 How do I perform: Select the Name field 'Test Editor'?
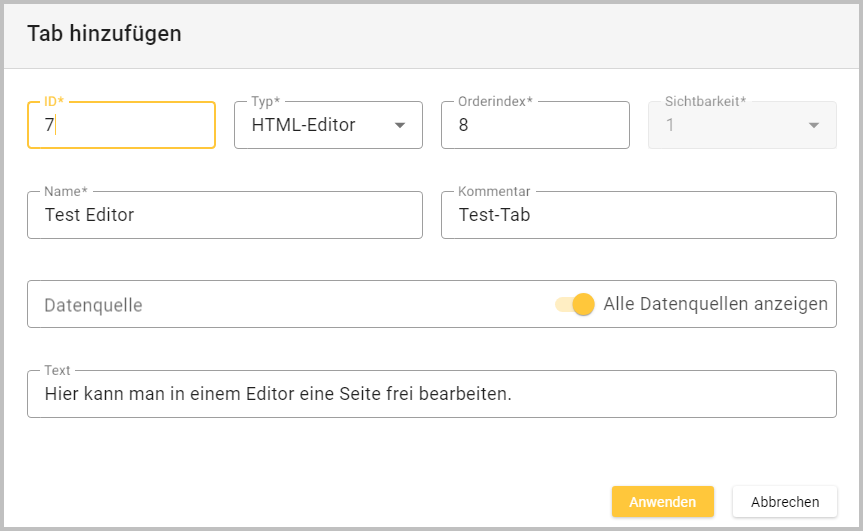coord(224,215)
